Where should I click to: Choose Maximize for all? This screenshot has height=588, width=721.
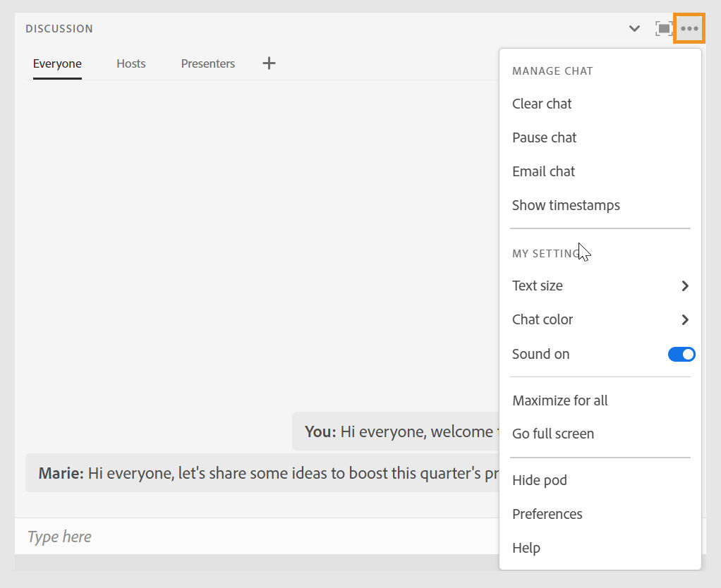click(x=559, y=400)
